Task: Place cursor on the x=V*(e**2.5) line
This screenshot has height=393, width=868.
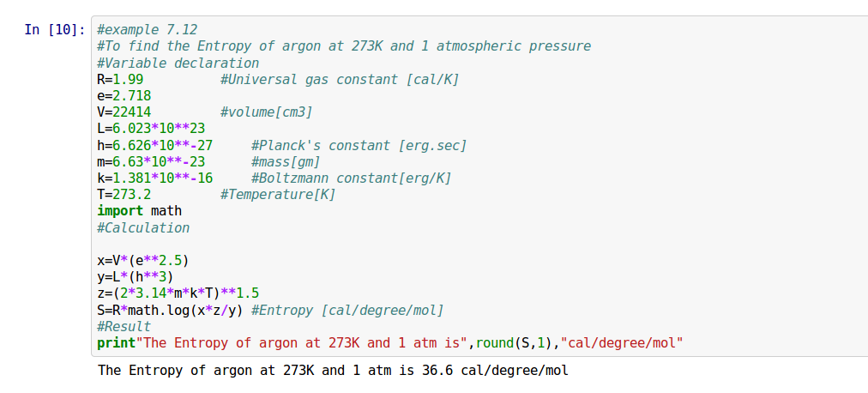Action: coord(142,261)
